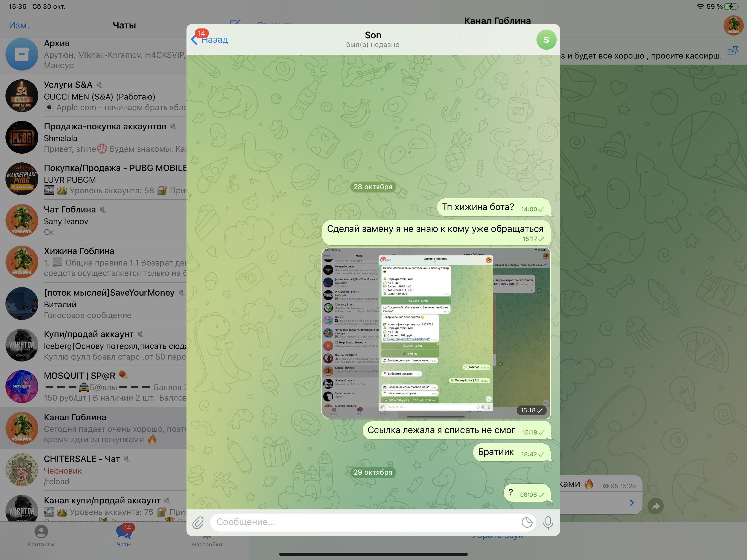
Task: Click the '29 октября' date label
Action: [373, 472]
